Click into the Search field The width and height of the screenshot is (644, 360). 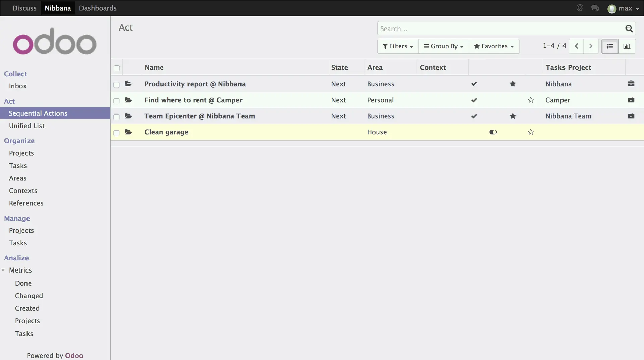(500, 29)
